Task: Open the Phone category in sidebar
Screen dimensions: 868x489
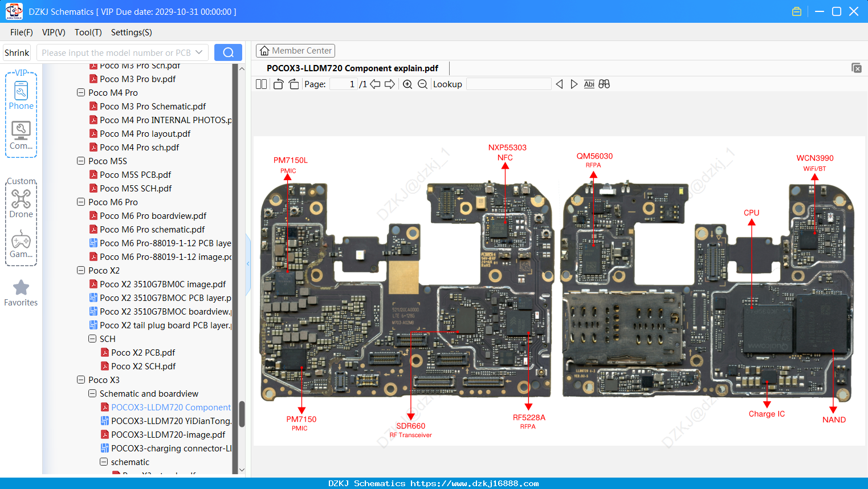Action: (x=21, y=96)
